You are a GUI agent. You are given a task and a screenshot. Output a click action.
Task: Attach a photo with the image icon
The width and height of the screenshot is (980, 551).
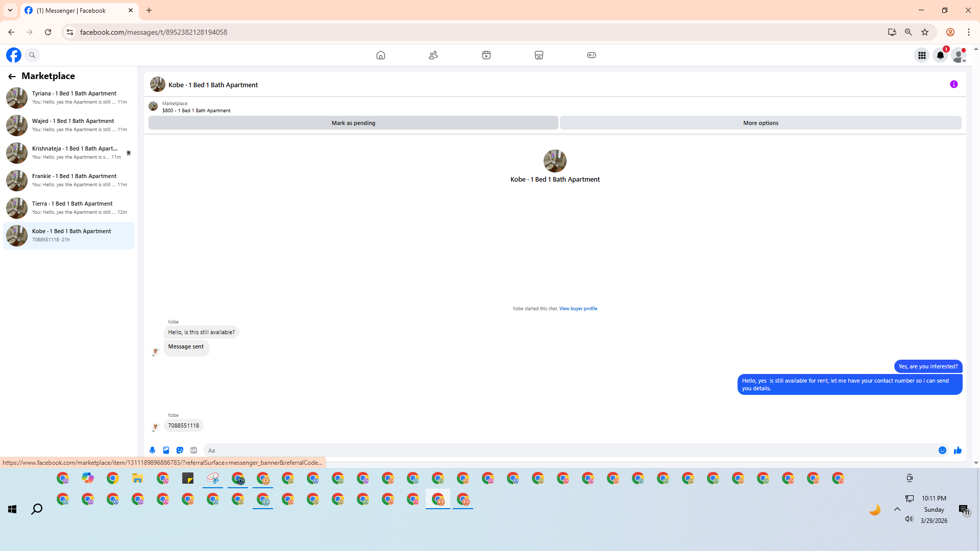(x=166, y=450)
